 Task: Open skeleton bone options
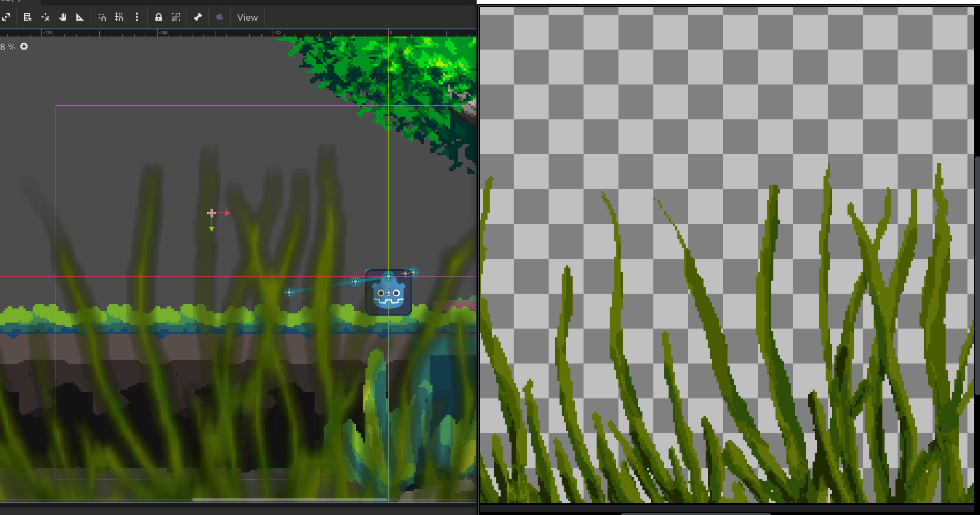click(x=198, y=17)
